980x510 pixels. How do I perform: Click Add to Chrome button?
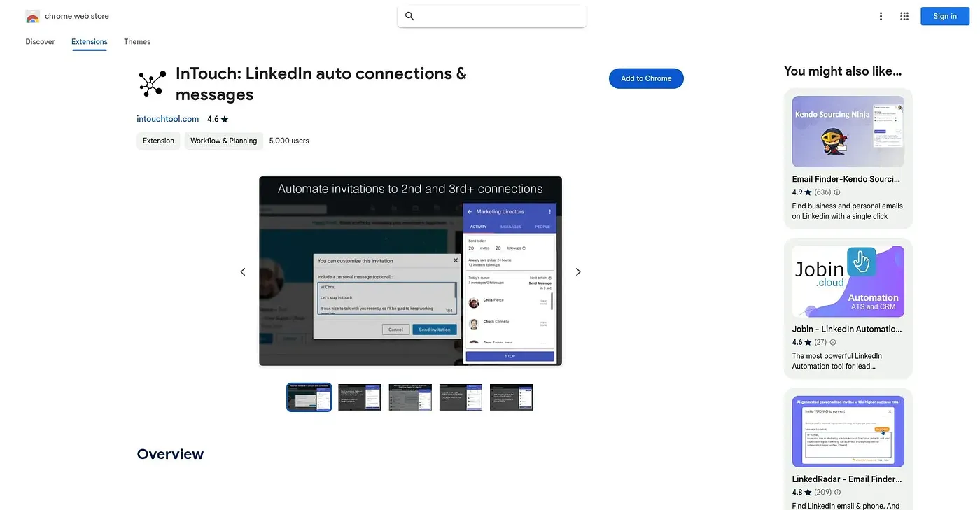pyautogui.click(x=646, y=78)
